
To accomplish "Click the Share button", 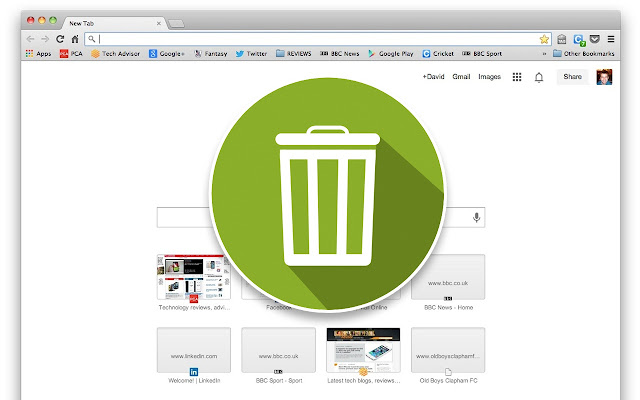I will click(x=572, y=77).
